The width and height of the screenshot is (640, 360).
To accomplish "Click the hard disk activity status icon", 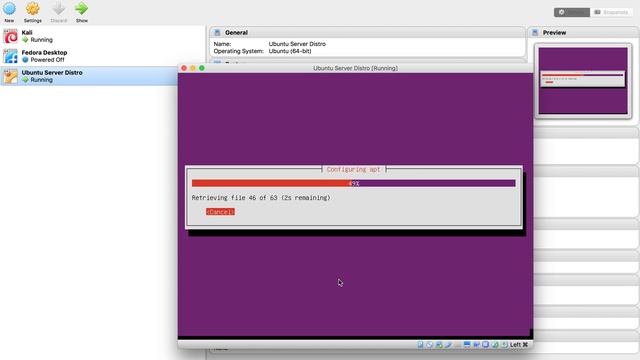I will click(420, 345).
